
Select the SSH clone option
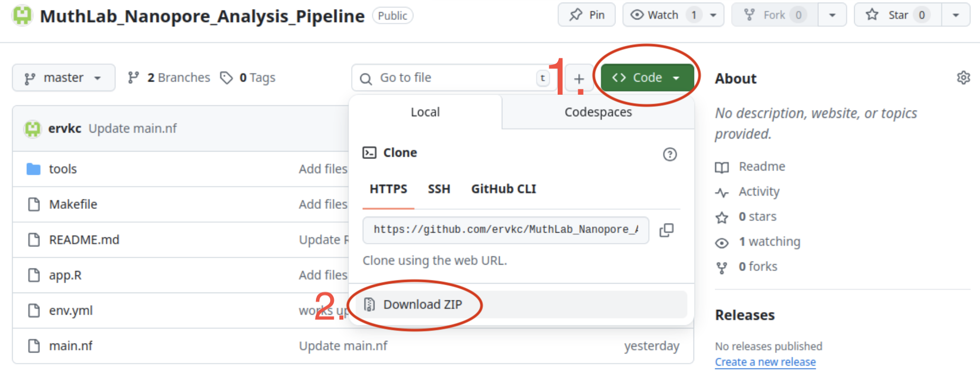(x=439, y=189)
